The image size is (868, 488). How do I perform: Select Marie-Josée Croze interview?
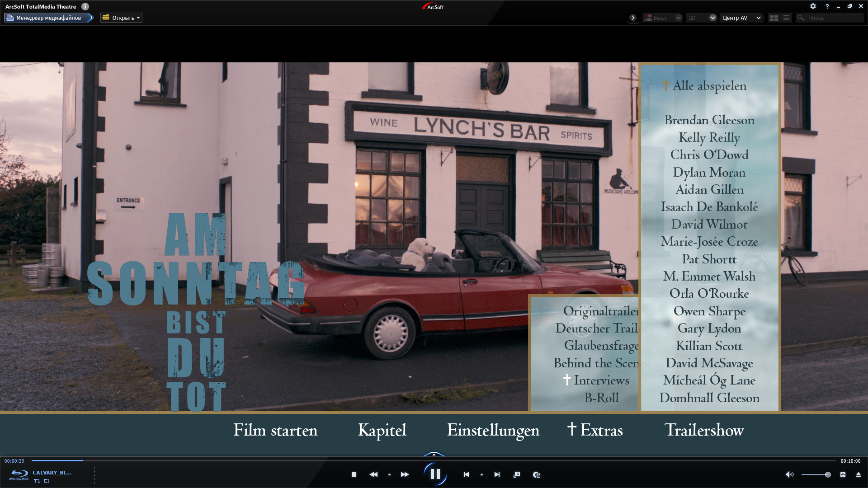click(709, 241)
